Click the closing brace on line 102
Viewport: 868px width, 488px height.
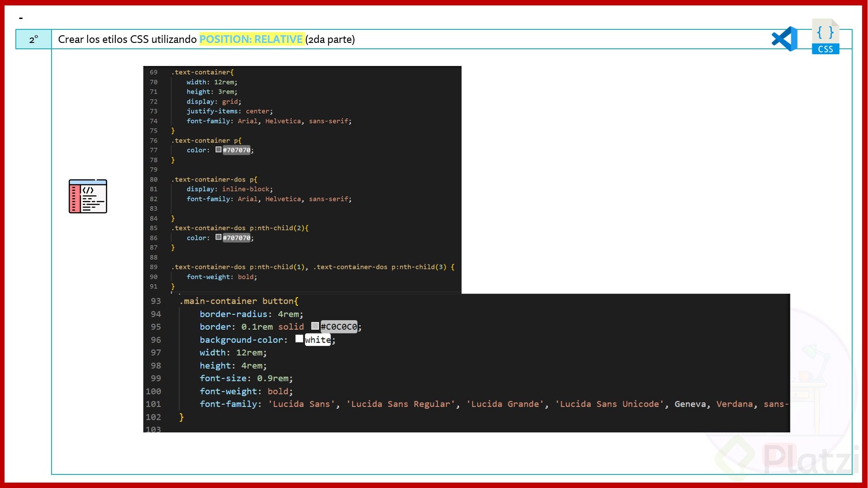tap(181, 417)
